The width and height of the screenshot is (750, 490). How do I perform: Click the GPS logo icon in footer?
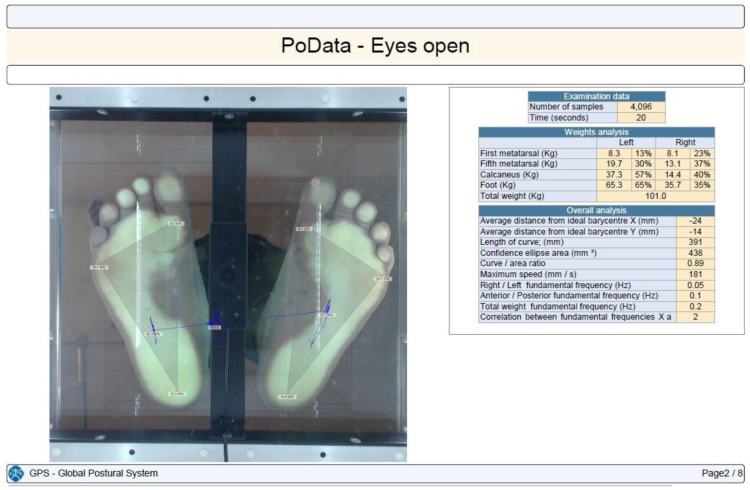click(16, 473)
